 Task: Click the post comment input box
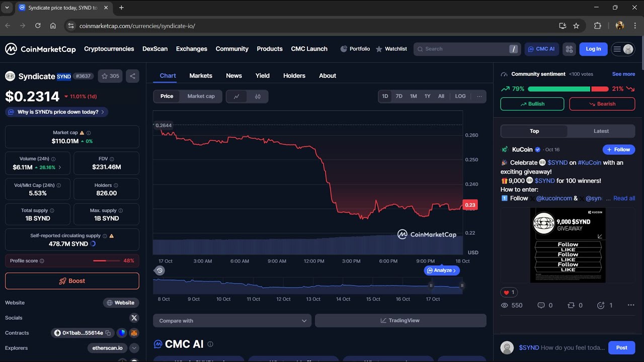pyautogui.click(x=561, y=347)
